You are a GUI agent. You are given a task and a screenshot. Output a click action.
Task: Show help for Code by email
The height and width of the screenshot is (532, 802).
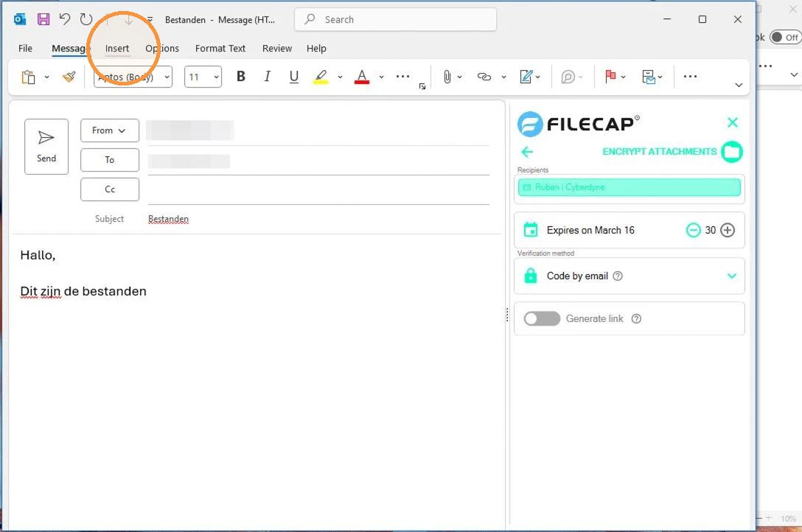coord(618,276)
